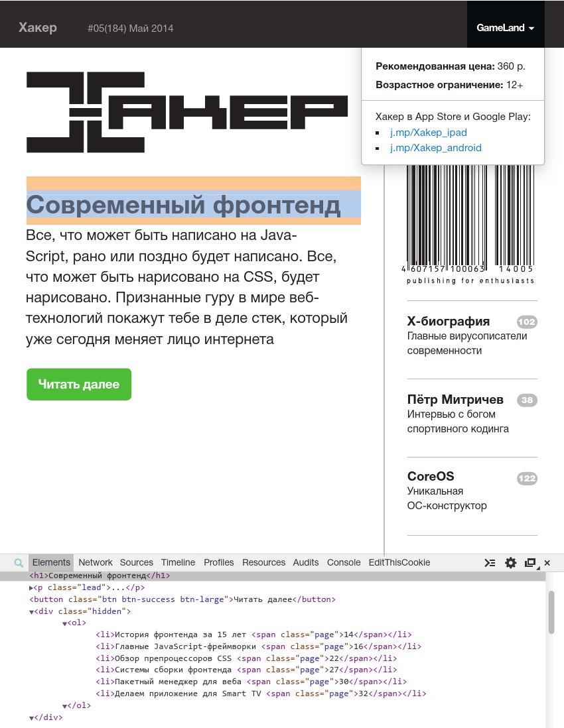Image resolution: width=564 pixels, height=728 pixels.
Task: Open the EditThisCookie tab
Action: tap(399, 562)
